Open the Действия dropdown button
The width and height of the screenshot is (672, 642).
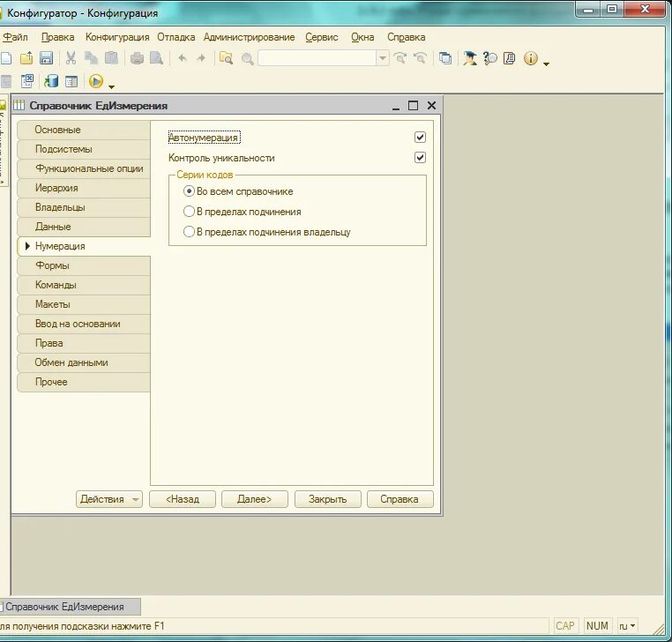pos(109,499)
